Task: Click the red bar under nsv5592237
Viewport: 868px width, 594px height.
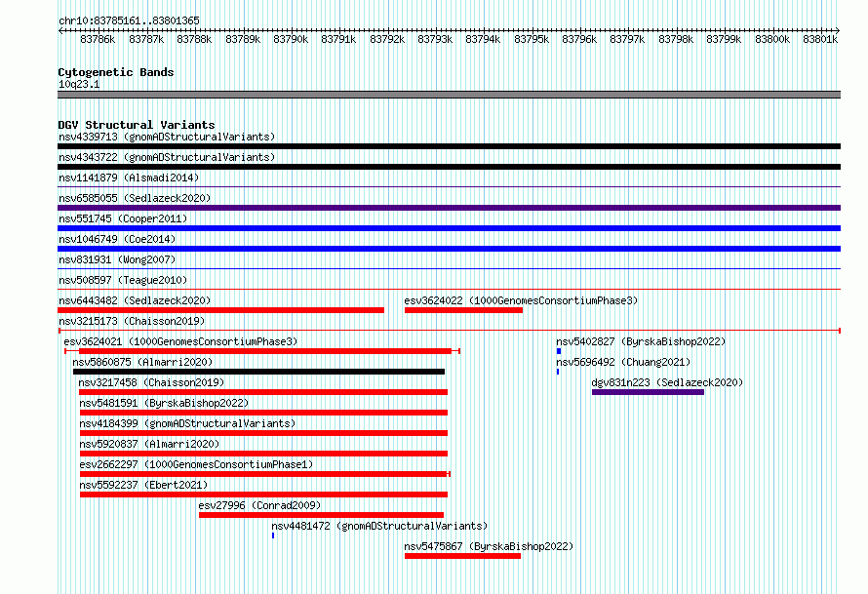Action: (x=263, y=495)
